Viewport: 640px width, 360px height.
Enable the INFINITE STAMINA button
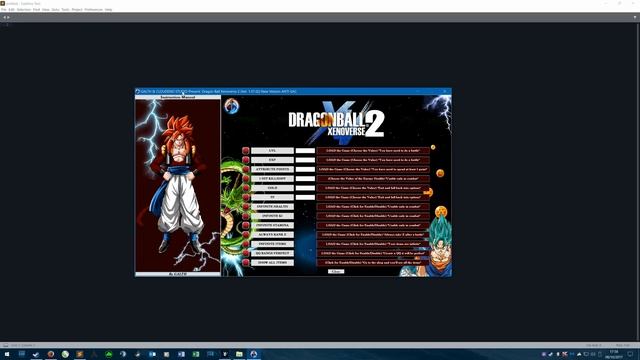click(272, 225)
